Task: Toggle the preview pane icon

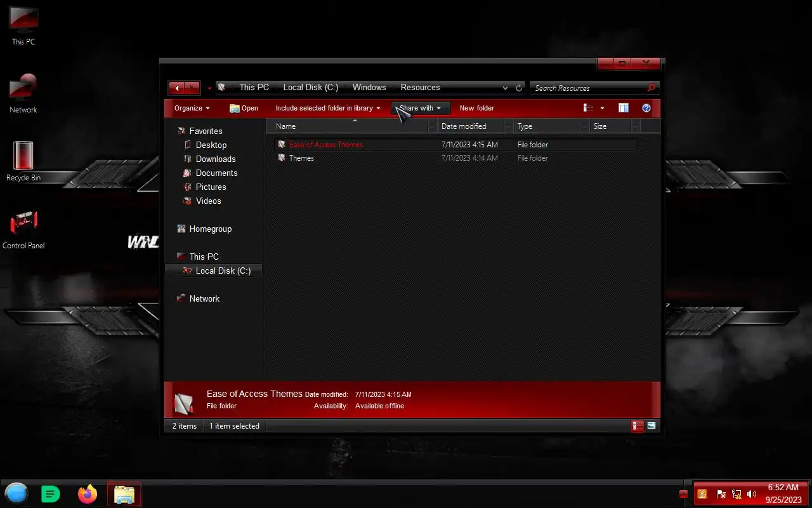Action: tap(624, 108)
